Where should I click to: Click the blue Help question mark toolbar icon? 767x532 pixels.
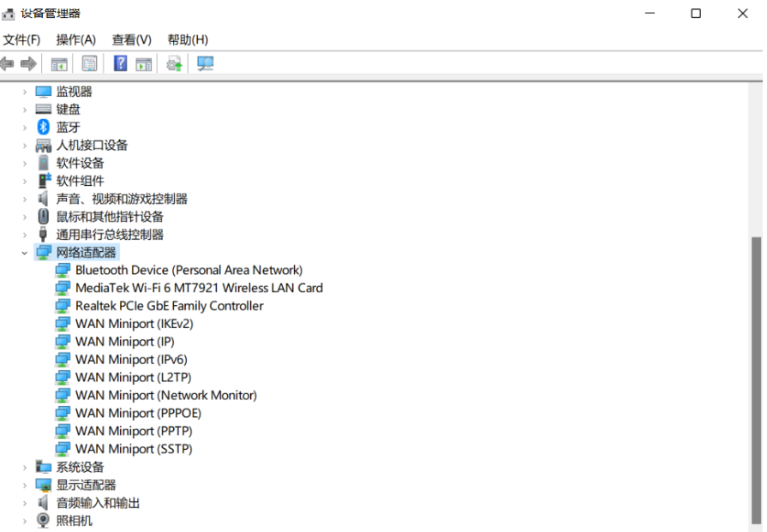coord(120,63)
